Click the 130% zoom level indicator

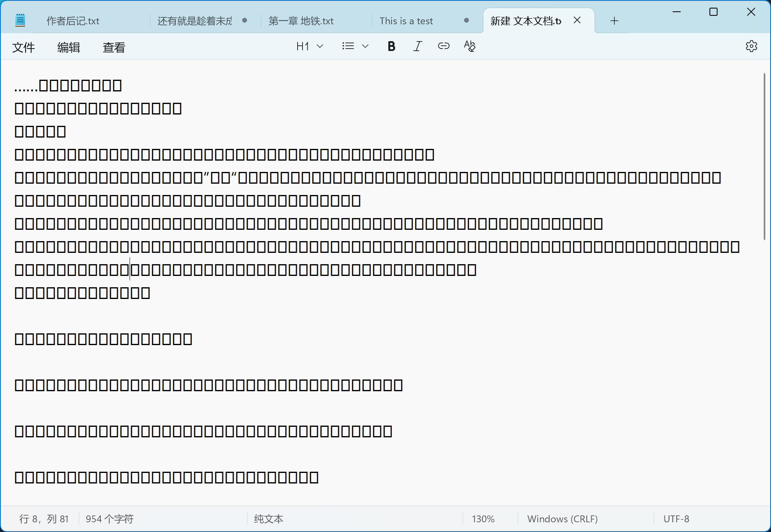(x=483, y=519)
